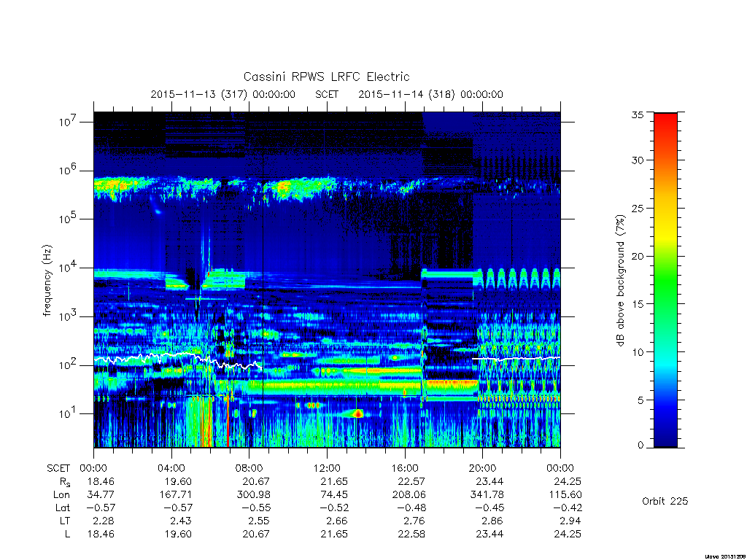
Task: Click the 10^5 frequency tick label
Action: point(68,219)
